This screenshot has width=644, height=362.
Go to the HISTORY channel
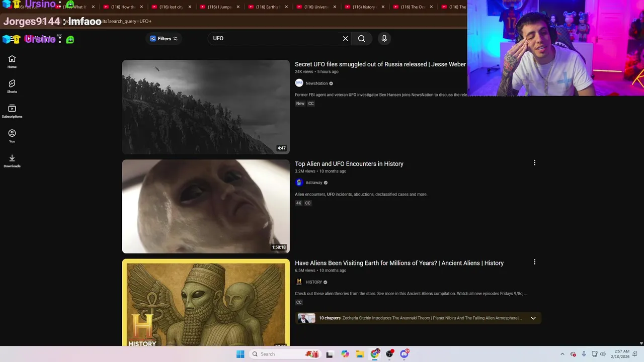pyautogui.click(x=313, y=282)
